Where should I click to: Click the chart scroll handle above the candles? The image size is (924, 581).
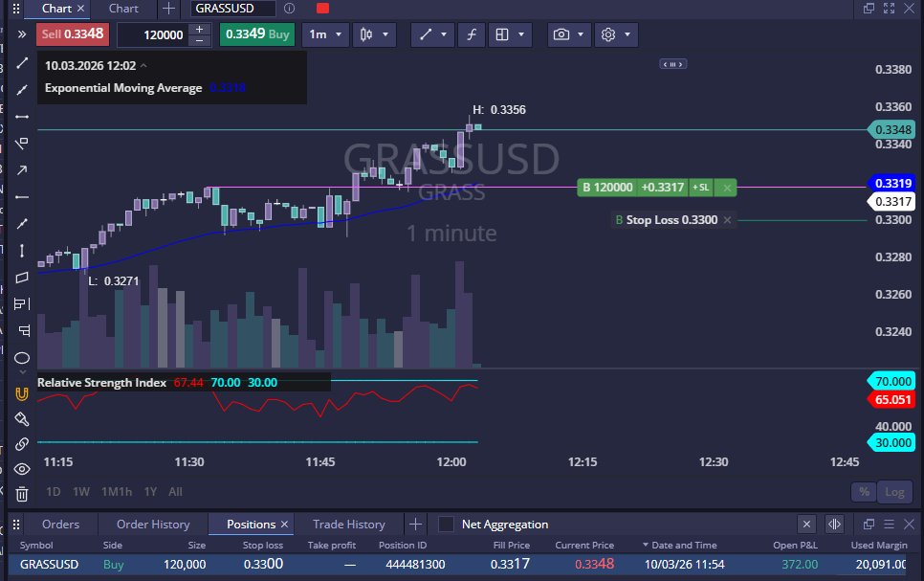(673, 64)
